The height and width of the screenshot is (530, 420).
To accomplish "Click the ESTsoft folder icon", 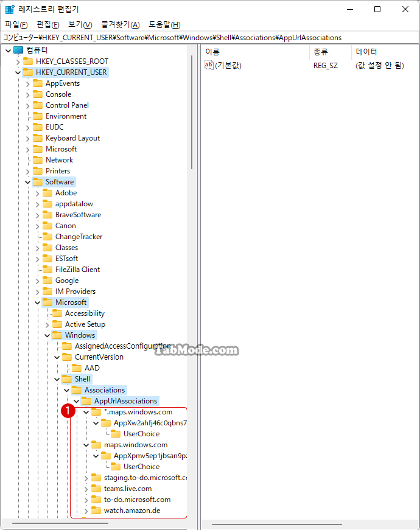I will click(x=47, y=258).
